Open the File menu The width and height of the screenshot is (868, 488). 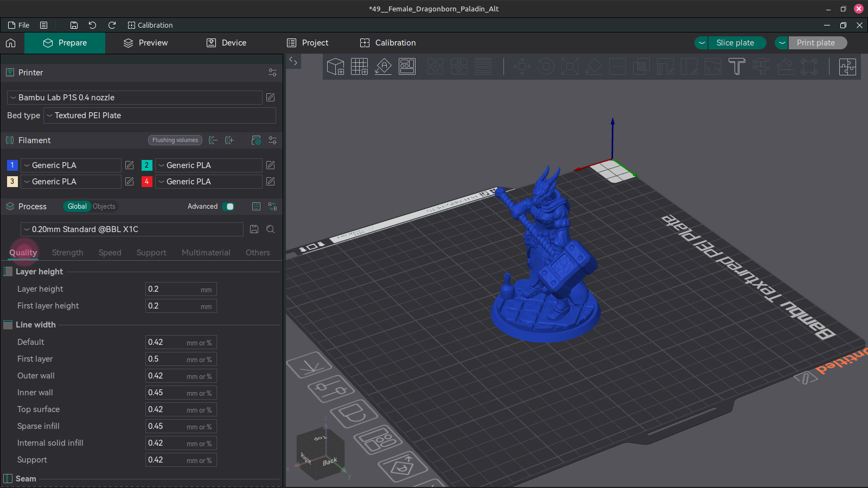click(x=18, y=25)
